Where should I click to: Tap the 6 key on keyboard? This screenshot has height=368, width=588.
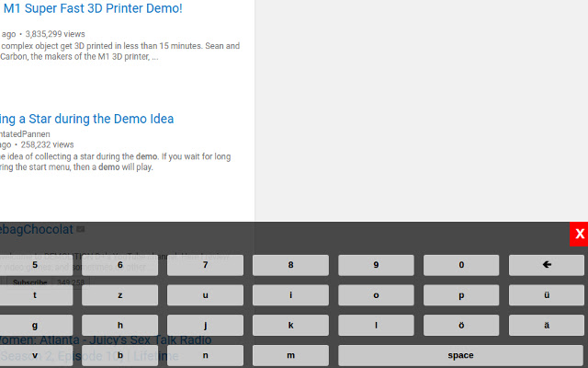tap(120, 265)
